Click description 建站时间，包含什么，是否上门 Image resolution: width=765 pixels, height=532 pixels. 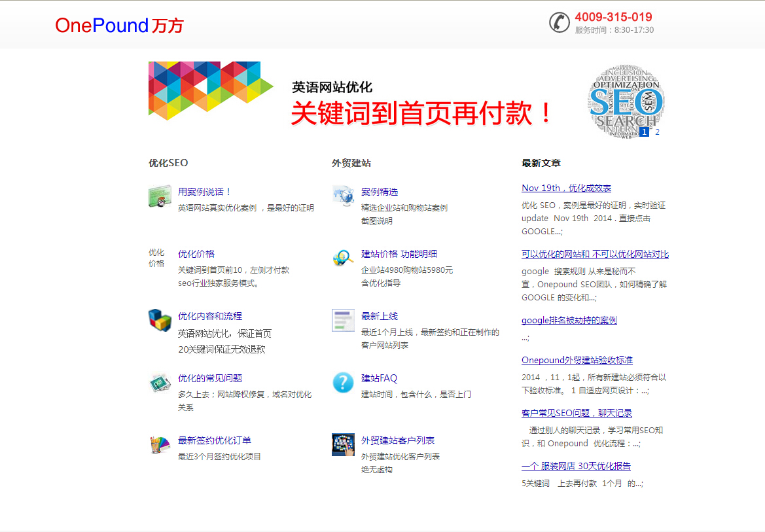pyautogui.click(x=416, y=394)
